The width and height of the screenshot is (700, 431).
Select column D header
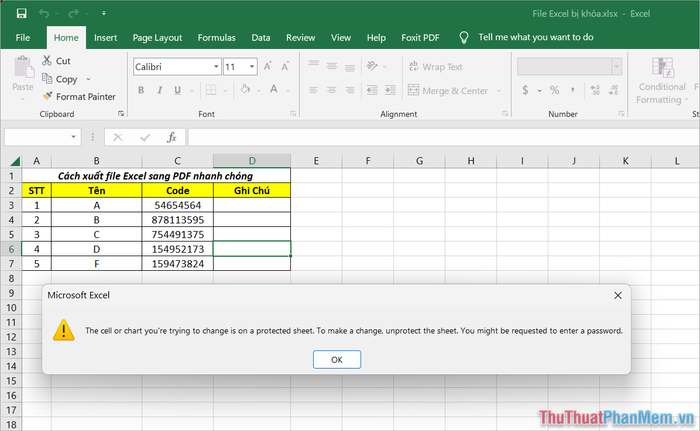point(252,161)
